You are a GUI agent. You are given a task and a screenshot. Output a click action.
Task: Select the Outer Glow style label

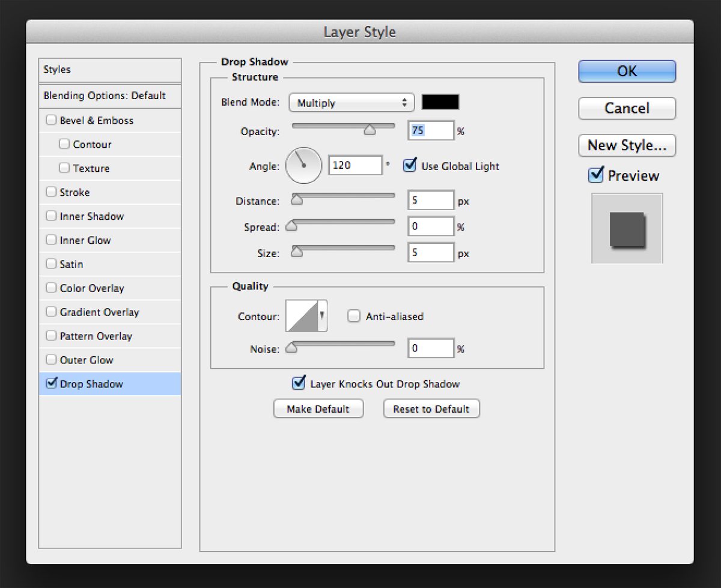(87, 360)
